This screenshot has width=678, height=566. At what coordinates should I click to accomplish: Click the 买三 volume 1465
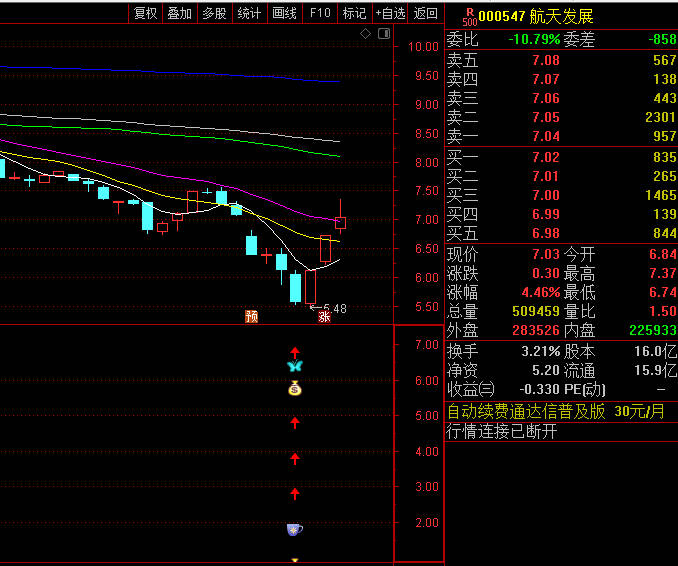coord(661,195)
